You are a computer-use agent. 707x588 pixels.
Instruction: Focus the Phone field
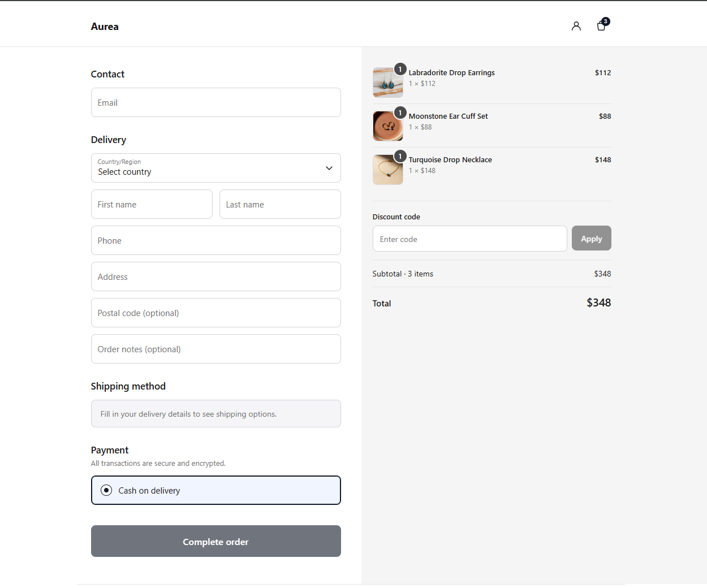click(216, 240)
